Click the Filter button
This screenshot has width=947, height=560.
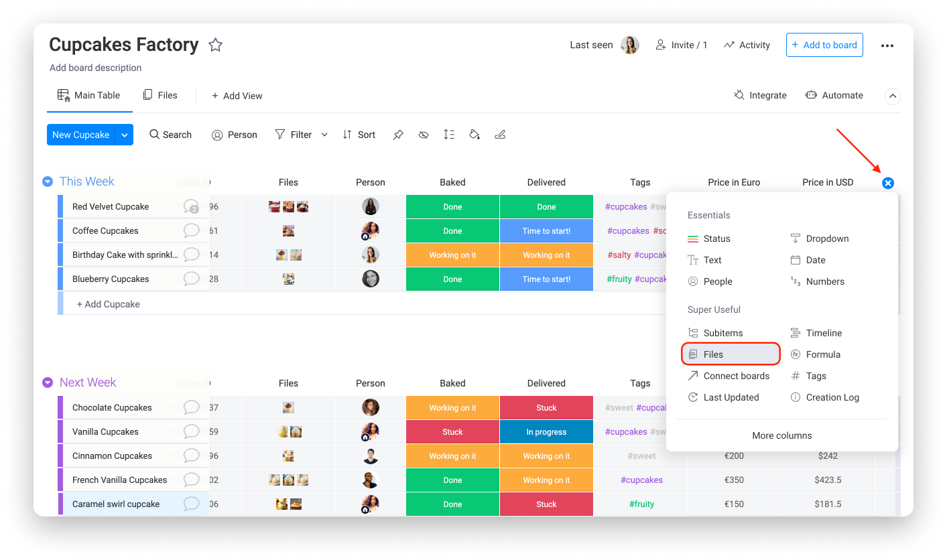pos(294,135)
